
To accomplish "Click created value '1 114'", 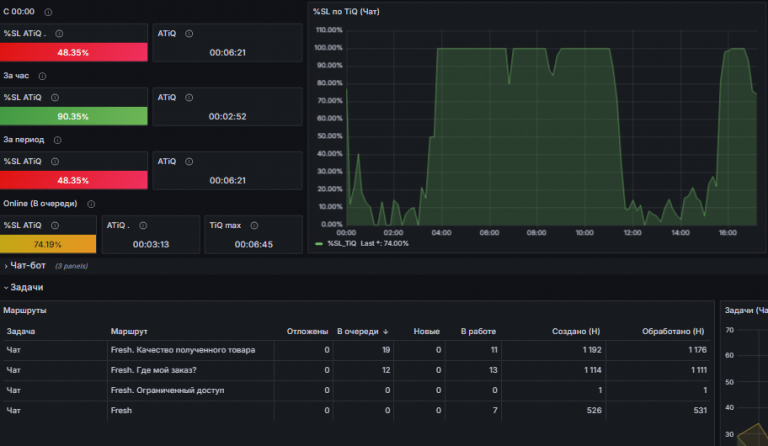I will click(593, 370).
